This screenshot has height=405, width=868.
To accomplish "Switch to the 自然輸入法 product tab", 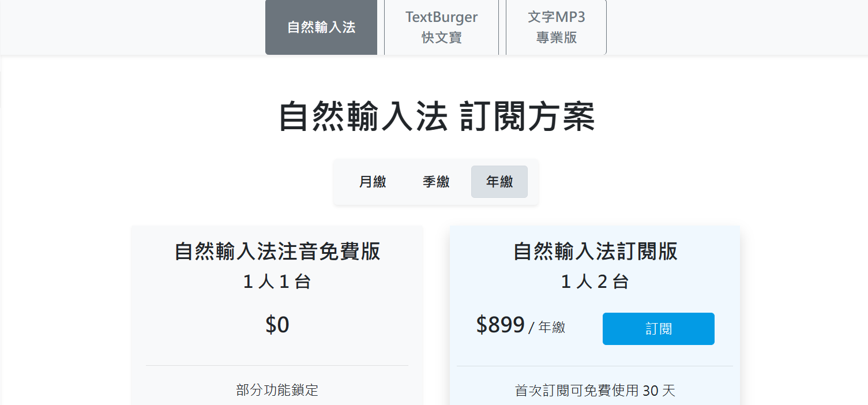I will click(321, 27).
